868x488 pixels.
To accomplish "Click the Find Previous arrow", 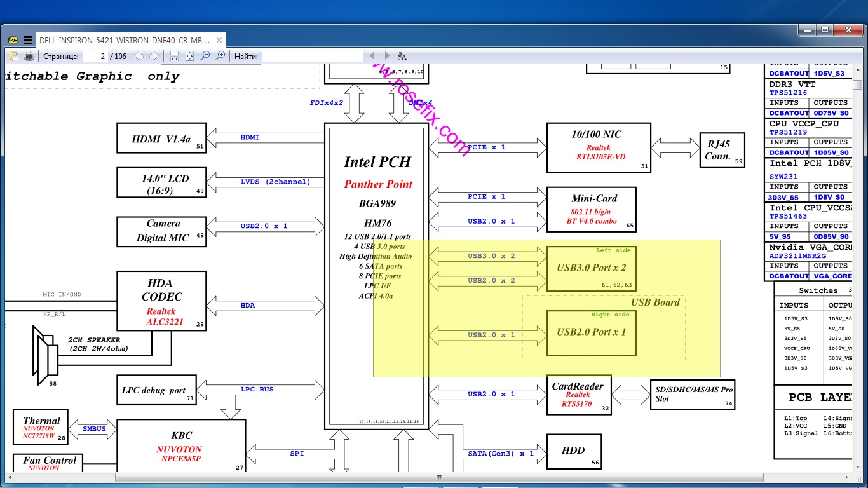I will pyautogui.click(x=372, y=56).
